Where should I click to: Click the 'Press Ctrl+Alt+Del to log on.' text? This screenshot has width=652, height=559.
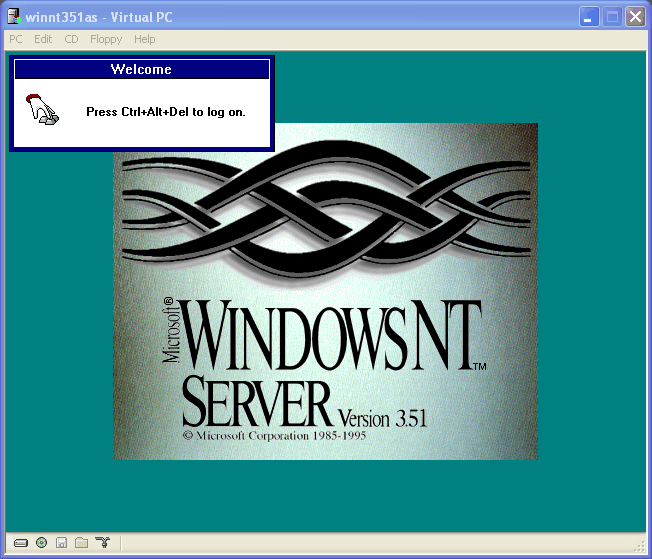(166, 112)
